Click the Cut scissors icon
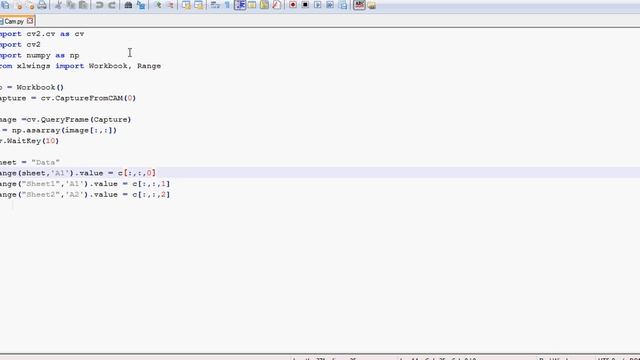The height and width of the screenshot is (360, 640). point(58,5)
